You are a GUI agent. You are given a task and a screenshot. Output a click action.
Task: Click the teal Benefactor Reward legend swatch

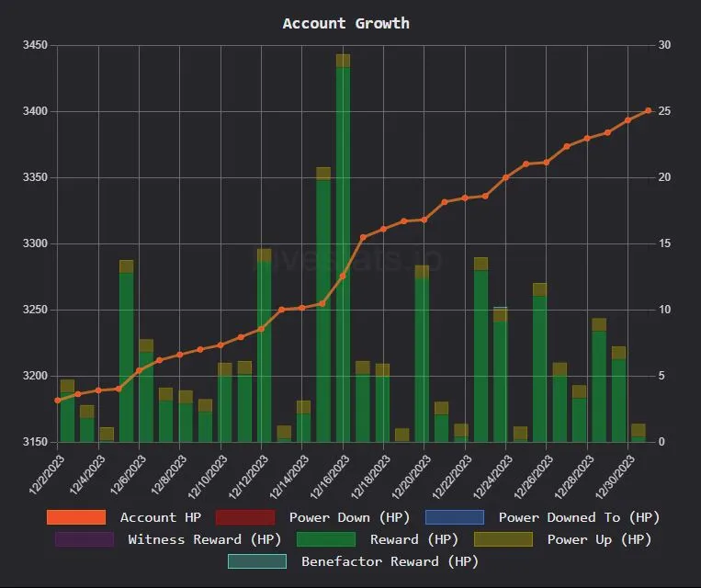[x=257, y=561]
